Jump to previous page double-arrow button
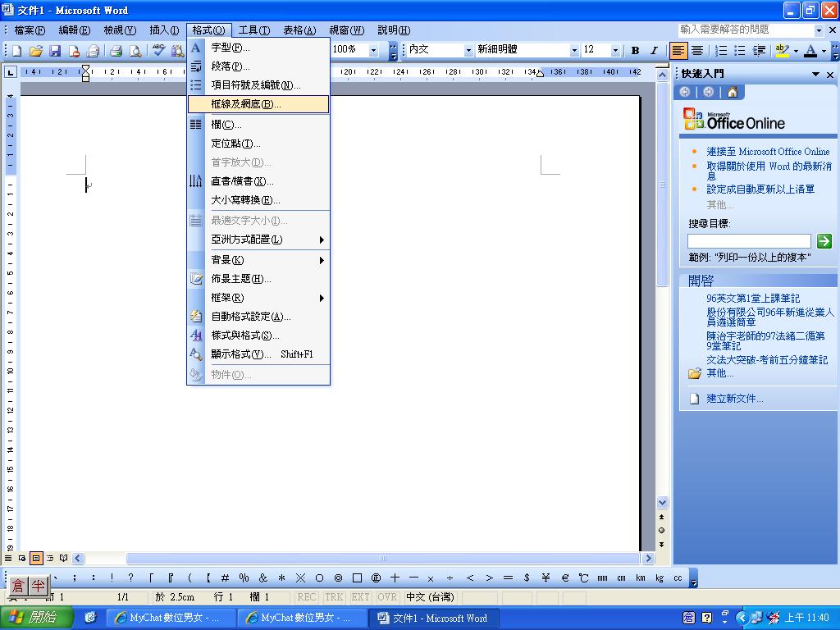The image size is (840, 630). 662,517
